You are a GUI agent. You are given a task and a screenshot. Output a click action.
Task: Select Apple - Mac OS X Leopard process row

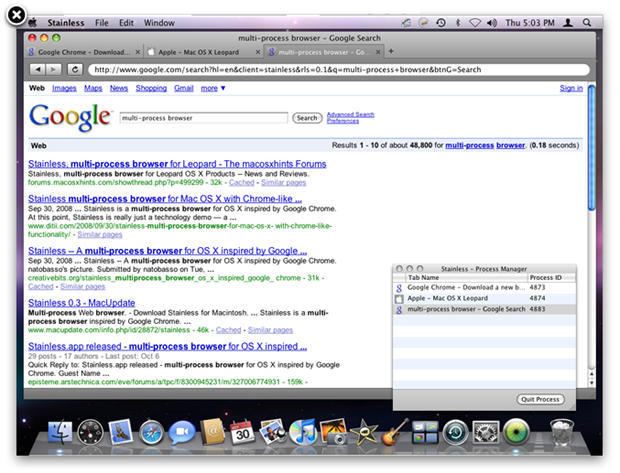(484, 298)
